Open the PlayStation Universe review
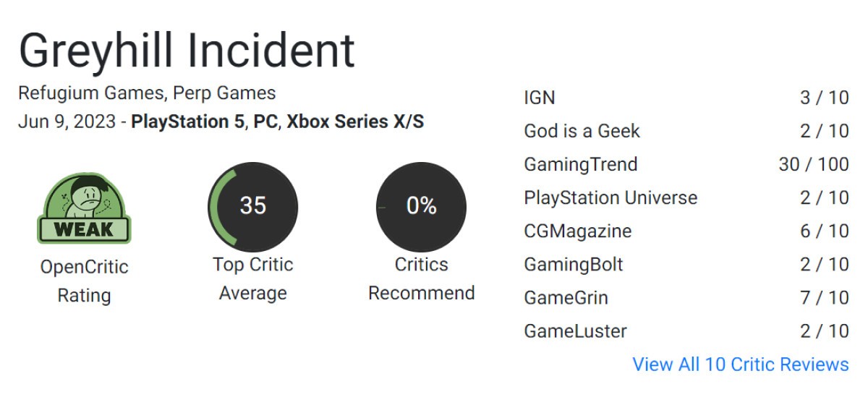Viewport: 868px width, 405px height. [x=686, y=197]
